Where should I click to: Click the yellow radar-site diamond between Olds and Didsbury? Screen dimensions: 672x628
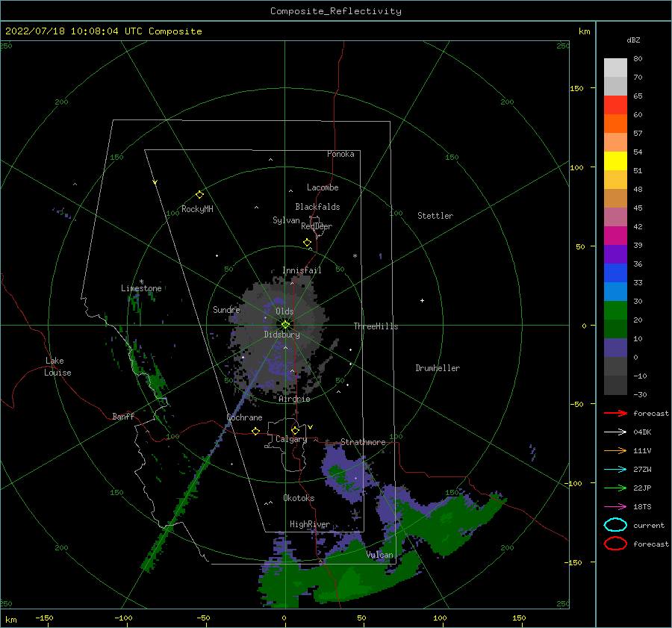click(x=285, y=325)
